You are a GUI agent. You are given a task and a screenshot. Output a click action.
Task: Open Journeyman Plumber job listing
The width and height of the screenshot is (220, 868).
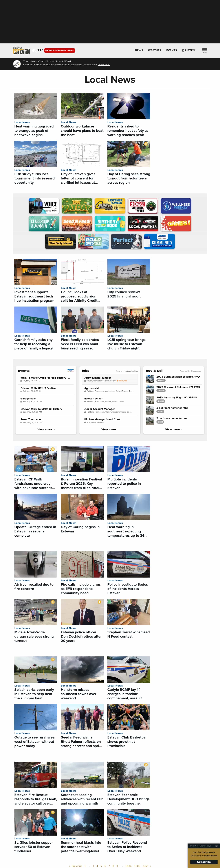click(110, 379)
